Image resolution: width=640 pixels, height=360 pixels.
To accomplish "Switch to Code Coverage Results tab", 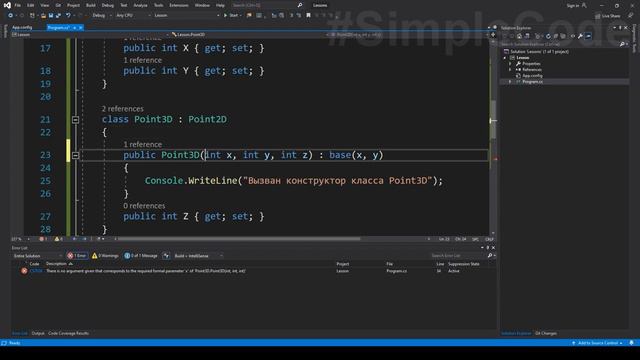I will click(x=69, y=333).
